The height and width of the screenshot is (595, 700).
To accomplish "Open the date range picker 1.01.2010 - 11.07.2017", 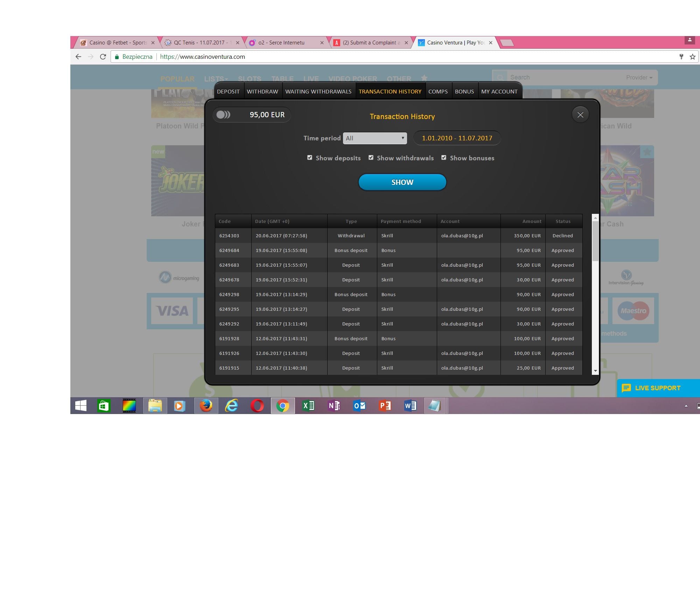I will [x=457, y=138].
